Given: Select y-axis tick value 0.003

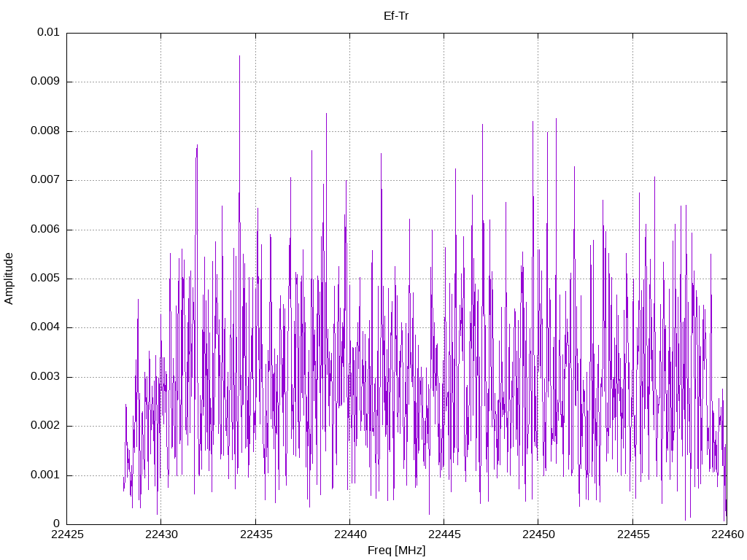Looking at the screenshot, I should tap(45, 377).
